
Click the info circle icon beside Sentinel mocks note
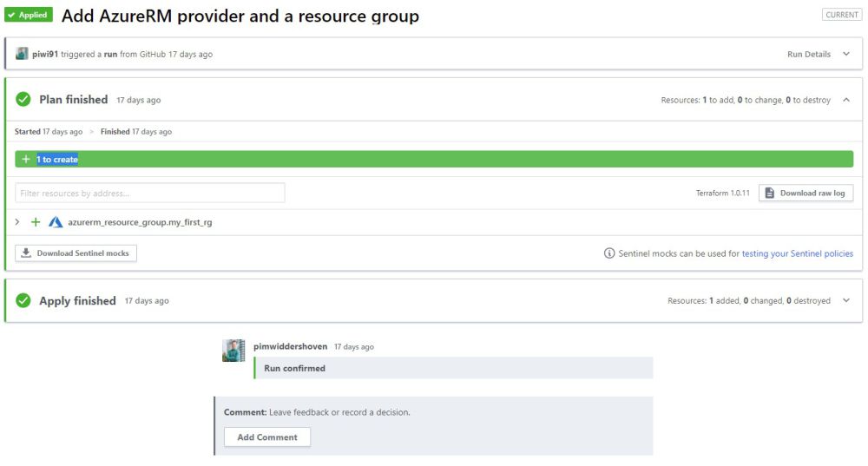[609, 253]
